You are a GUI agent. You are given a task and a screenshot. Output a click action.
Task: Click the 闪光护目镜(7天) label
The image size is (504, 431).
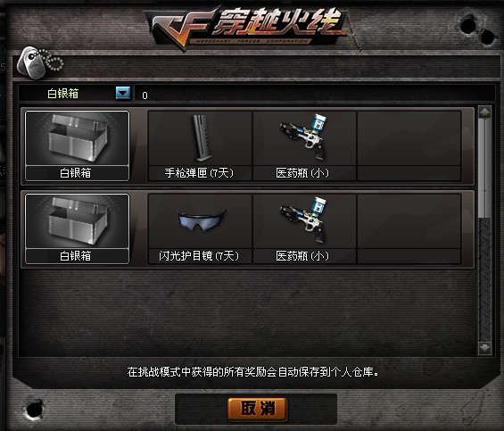coord(199,256)
